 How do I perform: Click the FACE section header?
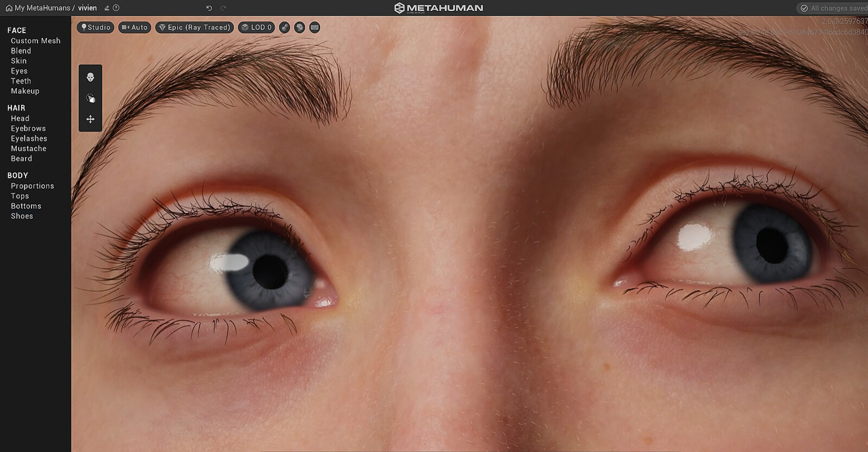coord(17,30)
